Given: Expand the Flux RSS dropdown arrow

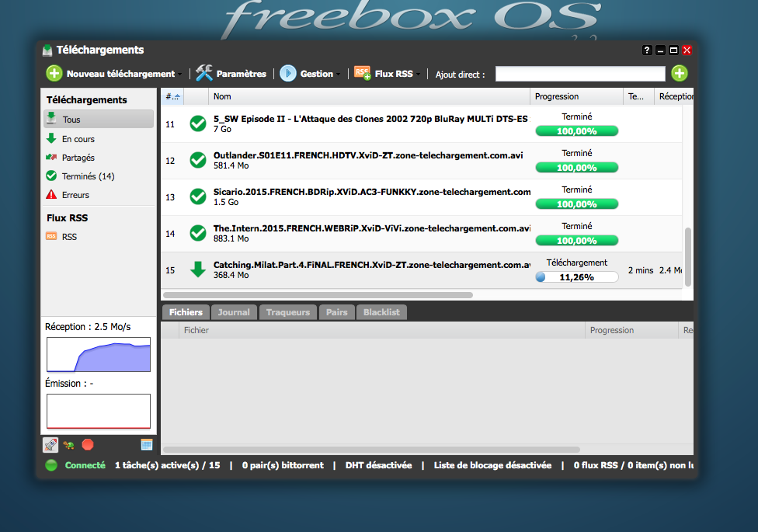Looking at the screenshot, I should click(418, 74).
